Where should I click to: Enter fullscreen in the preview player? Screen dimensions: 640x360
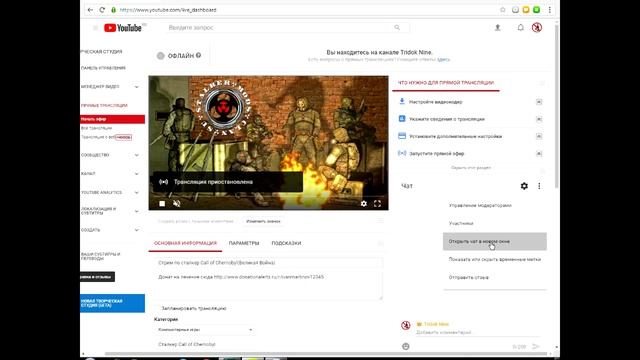coord(378,203)
